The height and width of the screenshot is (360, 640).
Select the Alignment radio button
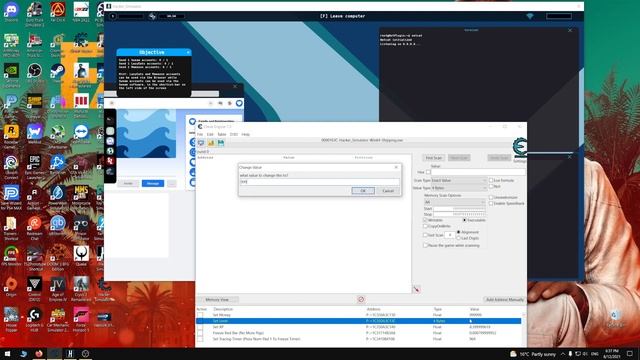tap(458, 232)
